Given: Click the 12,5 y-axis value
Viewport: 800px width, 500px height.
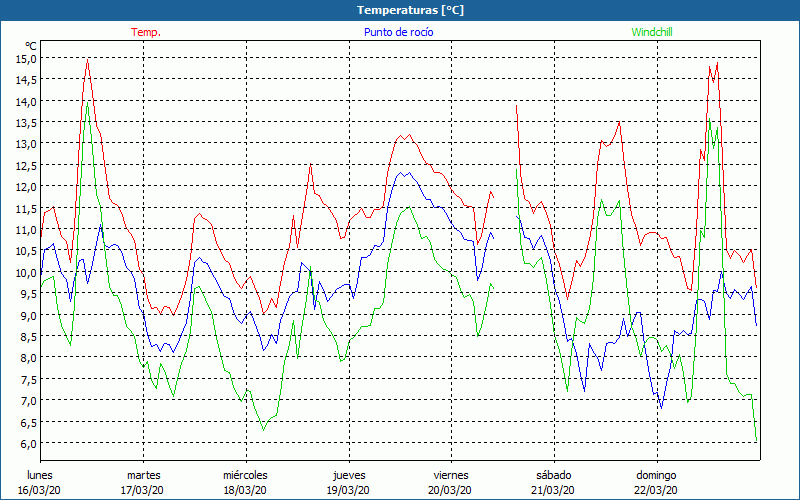Looking at the screenshot, I should (27, 165).
